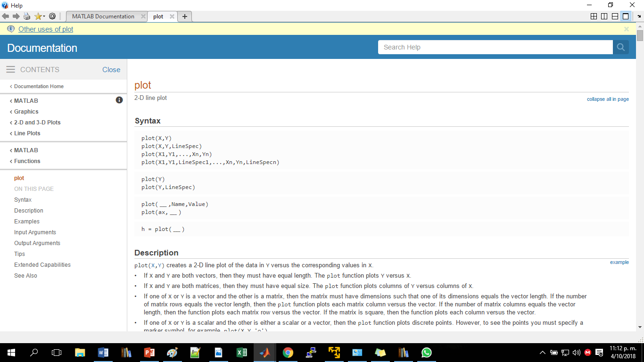Screen dimensions: 644x362
Task: Dock the Help window arrow icon
Action: [639, 16]
